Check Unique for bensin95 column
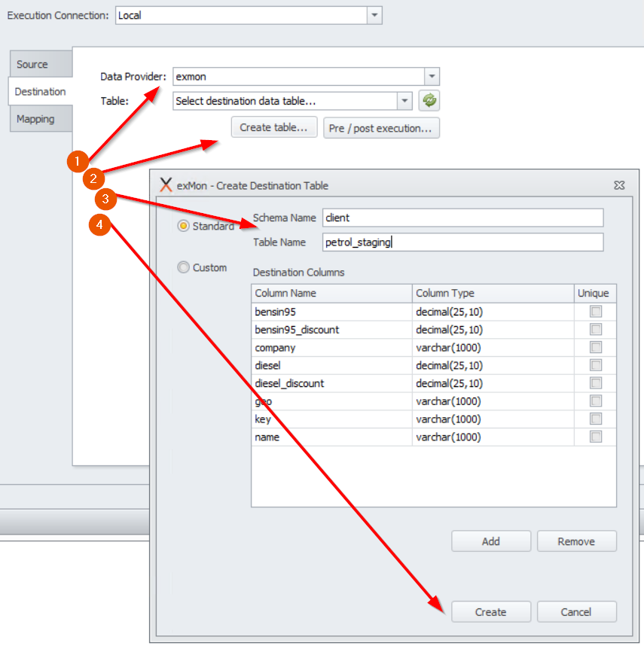 point(595,312)
